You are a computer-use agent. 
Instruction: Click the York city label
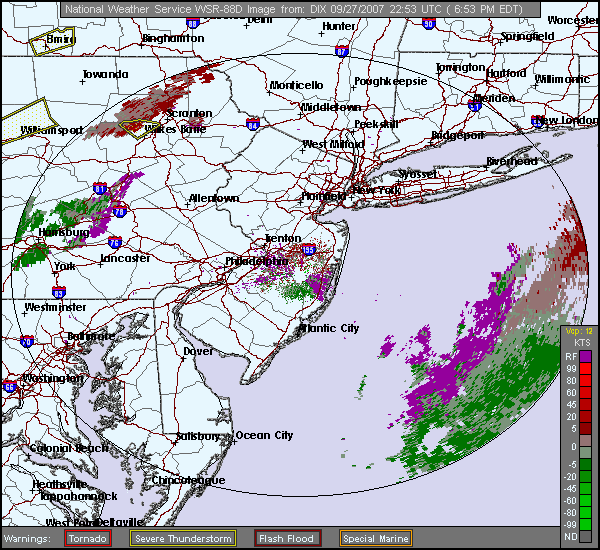pyautogui.click(x=65, y=266)
